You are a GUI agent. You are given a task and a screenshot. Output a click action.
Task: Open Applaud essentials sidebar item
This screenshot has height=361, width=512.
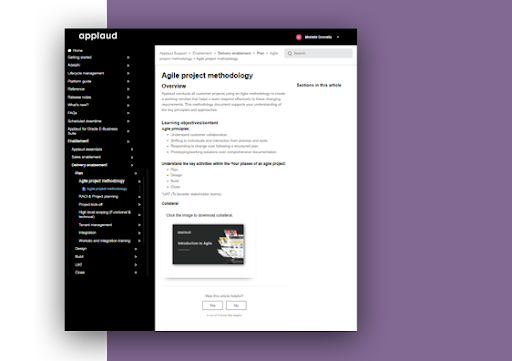click(x=87, y=149)
